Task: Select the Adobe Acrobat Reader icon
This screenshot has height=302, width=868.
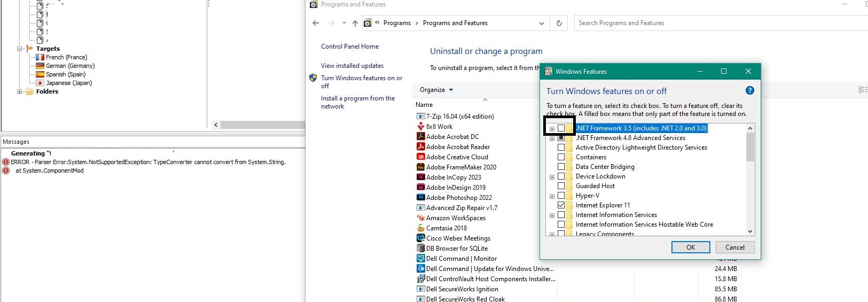Action: (x=421, y=146)
